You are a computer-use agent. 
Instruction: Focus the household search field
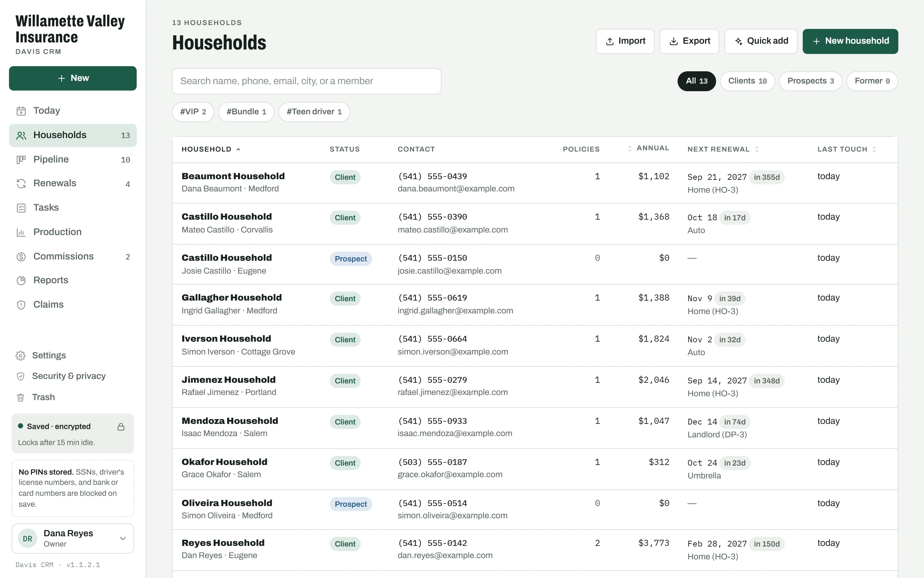(x=307, y=81)
